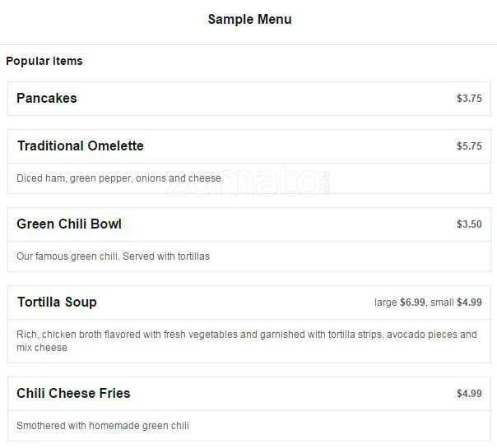Open the Green Chili Bowl item
497x448 pixels.
click(x=69, y=224)
